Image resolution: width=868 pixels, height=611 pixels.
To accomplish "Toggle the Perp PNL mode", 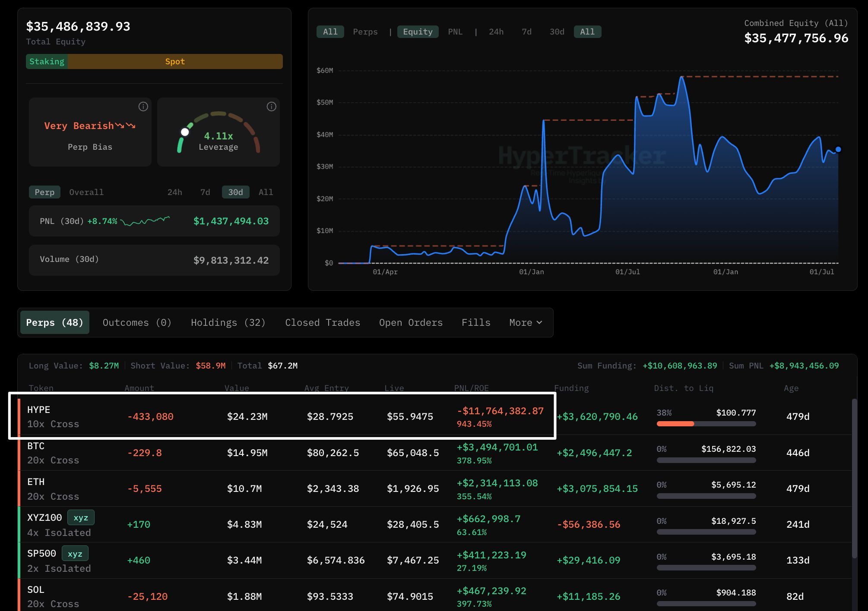I will pyautogui.click(x=44, y=192).
